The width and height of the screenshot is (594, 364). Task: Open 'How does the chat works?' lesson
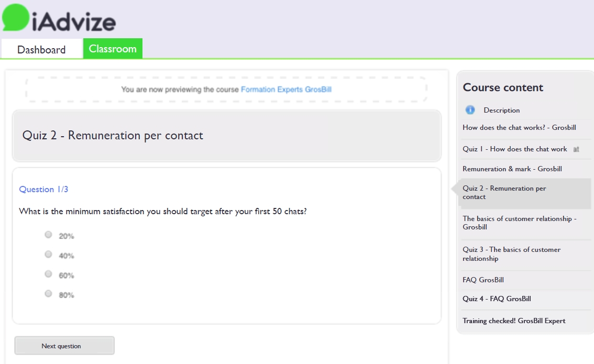coord(519,128)
